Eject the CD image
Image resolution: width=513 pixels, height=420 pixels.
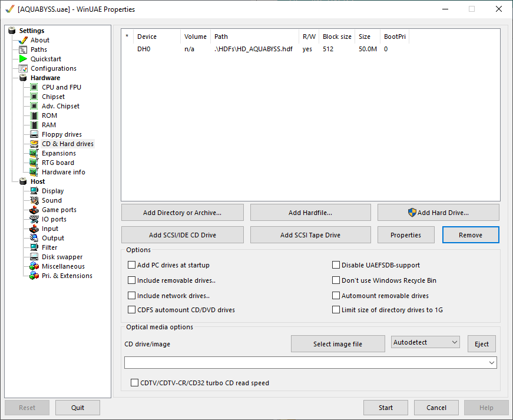click(x=482, y=344)
